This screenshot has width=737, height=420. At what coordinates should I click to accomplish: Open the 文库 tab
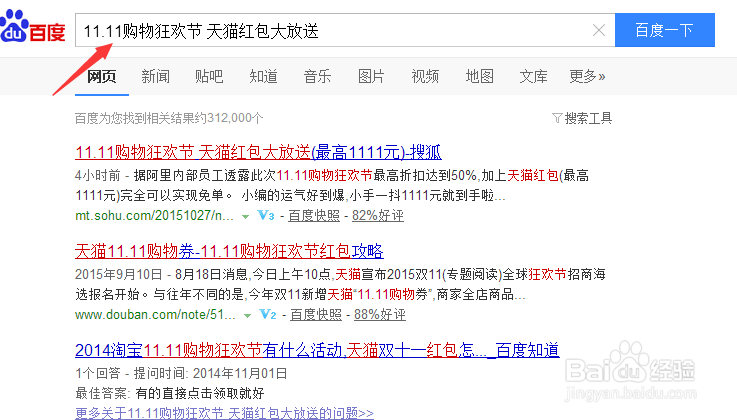pos(533,76)
